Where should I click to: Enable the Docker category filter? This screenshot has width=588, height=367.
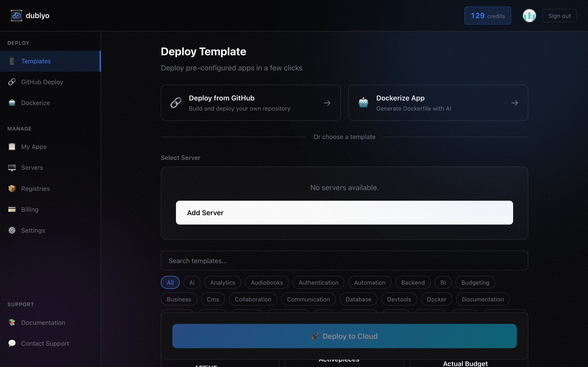coord(436,299)
